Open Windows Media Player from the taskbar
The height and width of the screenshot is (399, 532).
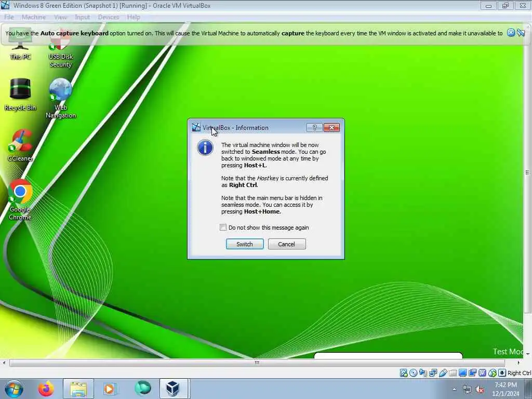click(x=109, y=389)
